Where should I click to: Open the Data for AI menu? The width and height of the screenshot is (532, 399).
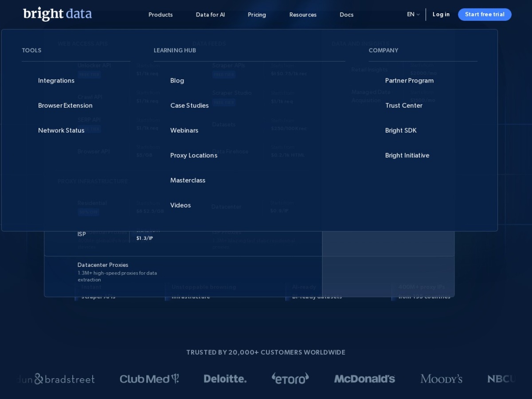tap(210, 15)
